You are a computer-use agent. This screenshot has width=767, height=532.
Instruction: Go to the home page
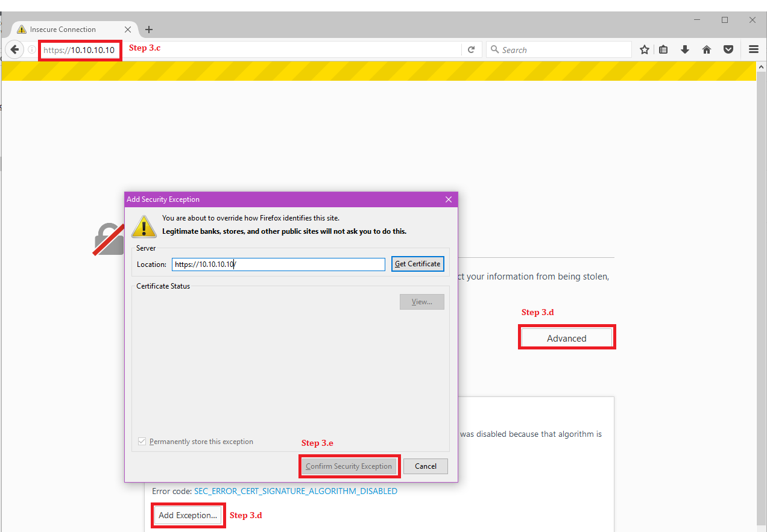point(706,49)
